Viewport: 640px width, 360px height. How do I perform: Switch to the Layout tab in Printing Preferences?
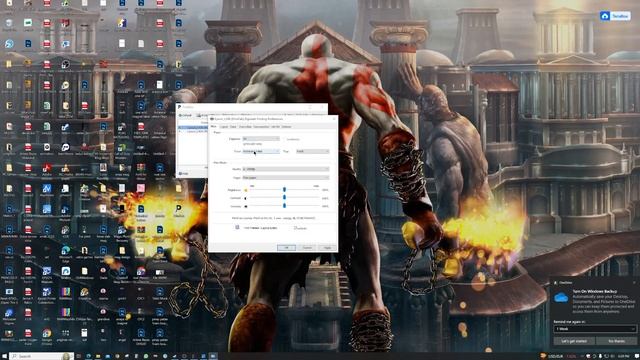pyautogui.click(x=224, y=127)
